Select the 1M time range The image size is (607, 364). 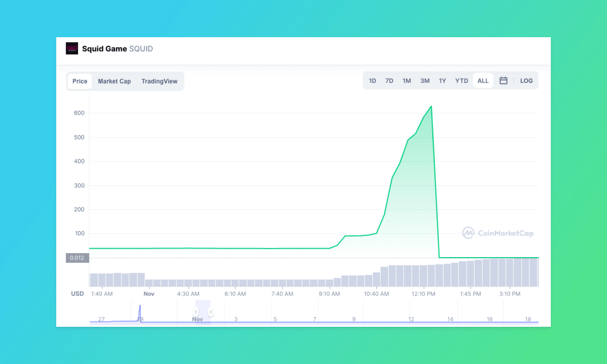coord(407,81)
